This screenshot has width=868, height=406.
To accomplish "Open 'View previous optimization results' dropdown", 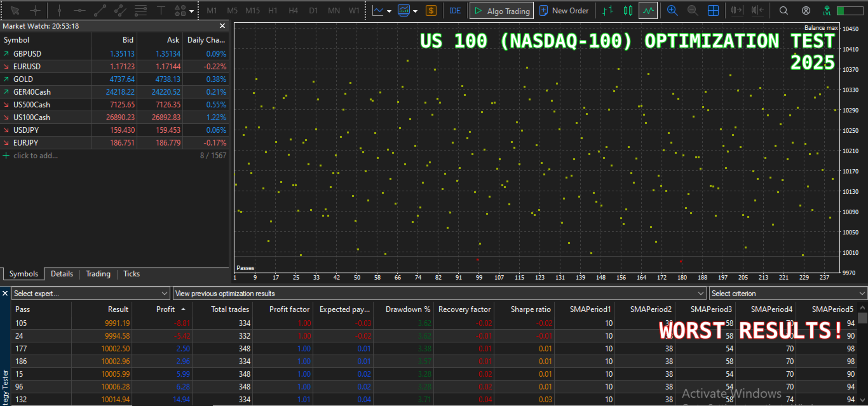I will (439, 294).
